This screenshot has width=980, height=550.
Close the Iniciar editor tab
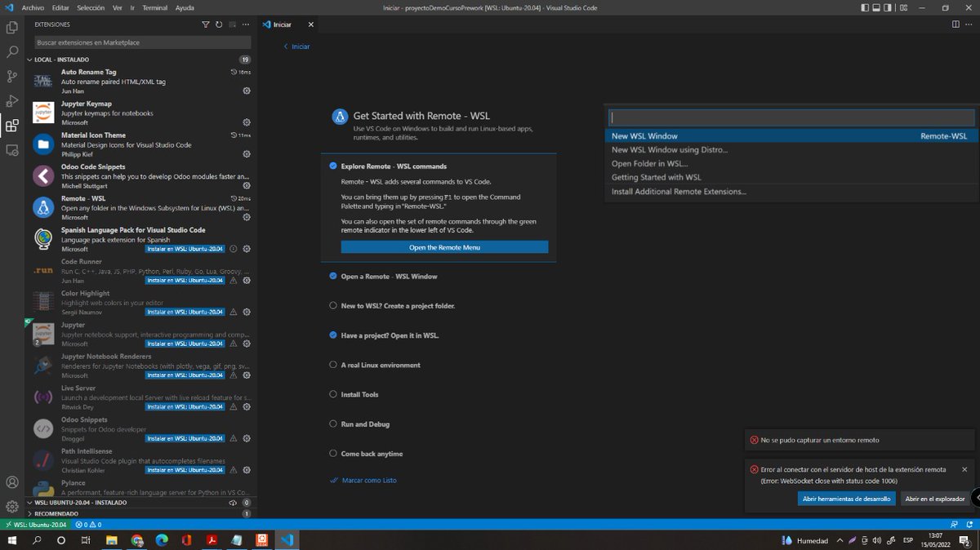coord(312,24)
